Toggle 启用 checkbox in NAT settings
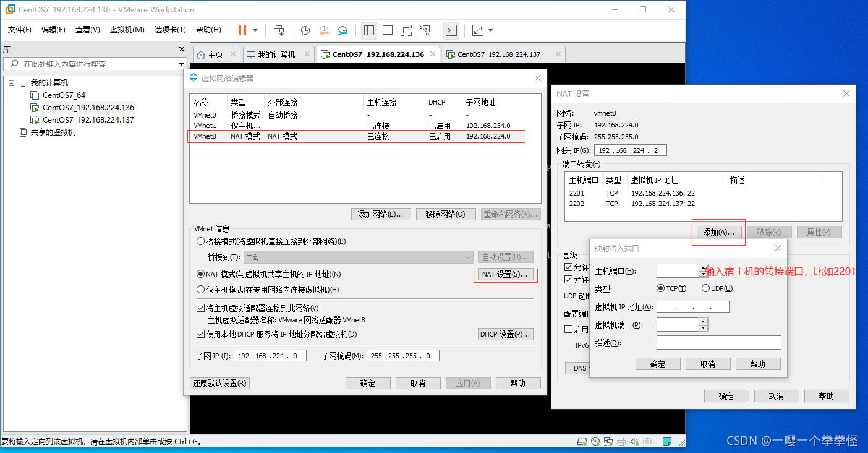Screen dimensions: 868x453 point(569,329)
